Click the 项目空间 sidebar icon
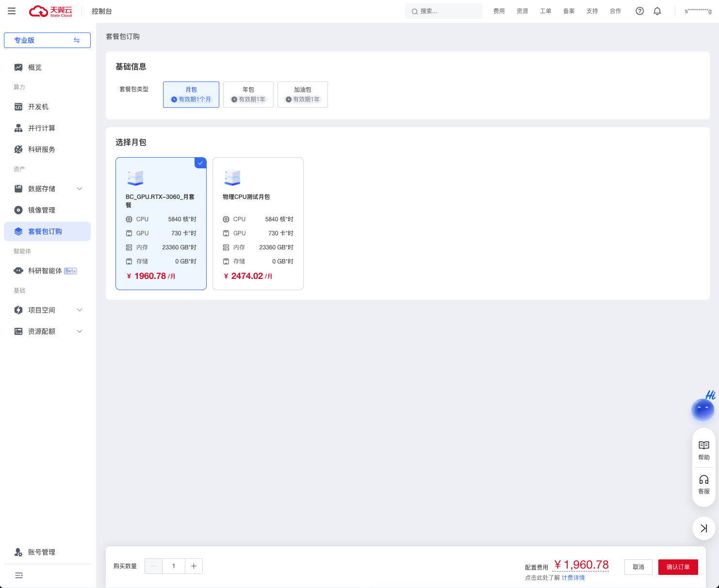This screenshot has width=719, height=588. point(18,310)
